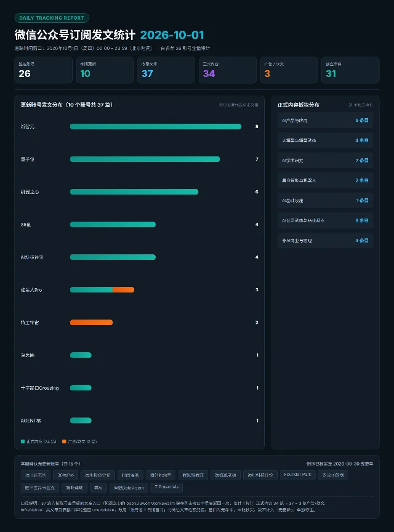Open the AI产品与应用 row showing 5 条目
The width and height of the screenshot is (394, 532).
point(325,121)
